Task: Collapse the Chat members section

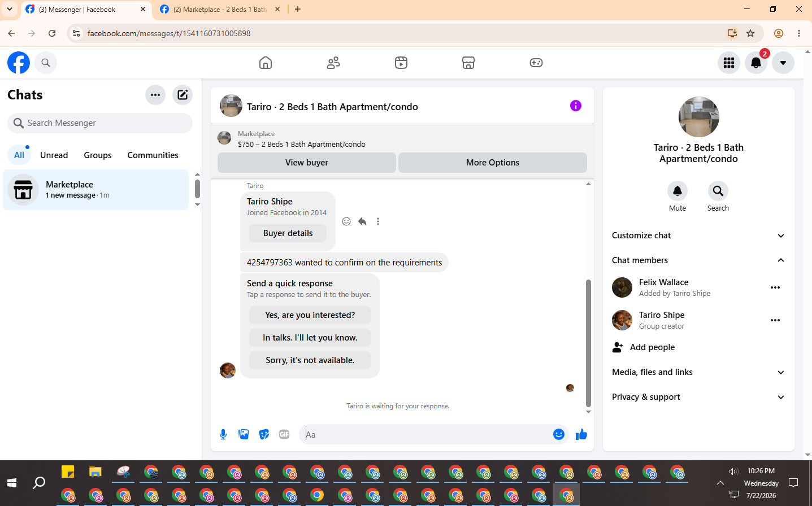Action: click(698, 260)
